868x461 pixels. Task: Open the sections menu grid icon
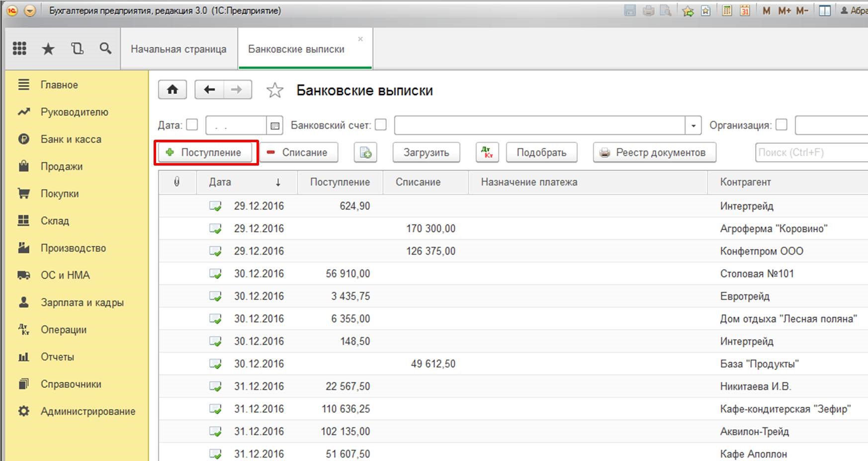point(19,48)
